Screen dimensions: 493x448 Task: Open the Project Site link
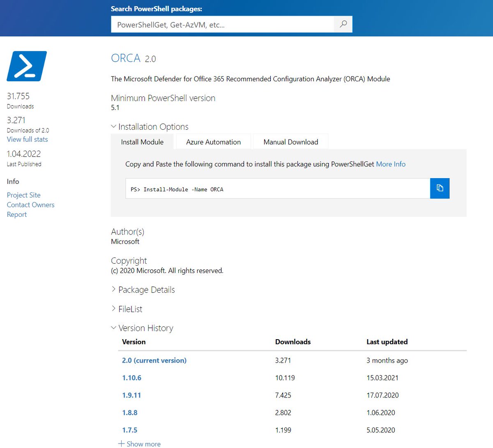23,195
